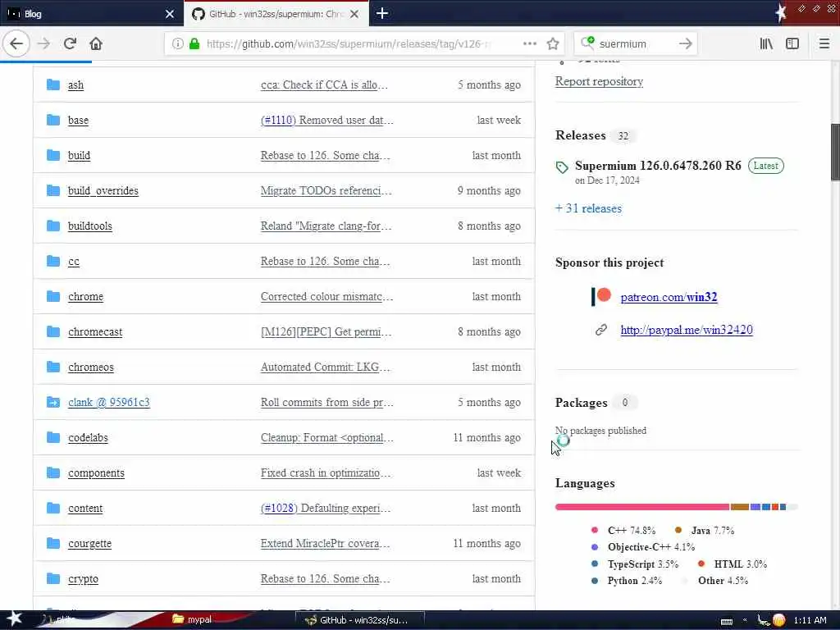Show the + 31 releases list
Viewport: 840px width, 630px height.
[x=588, y=208]
